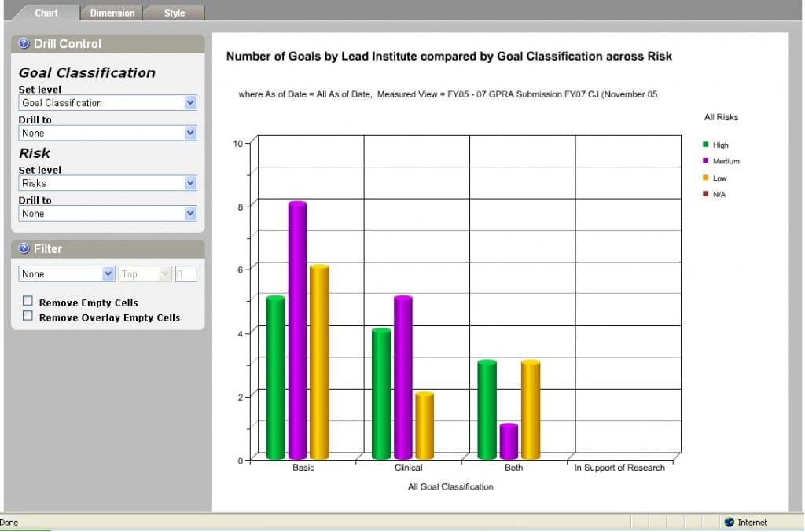Viewport: 805px width, 532px height.
Task: Open the Filter section help icon
Action: (x=23, y=248)
